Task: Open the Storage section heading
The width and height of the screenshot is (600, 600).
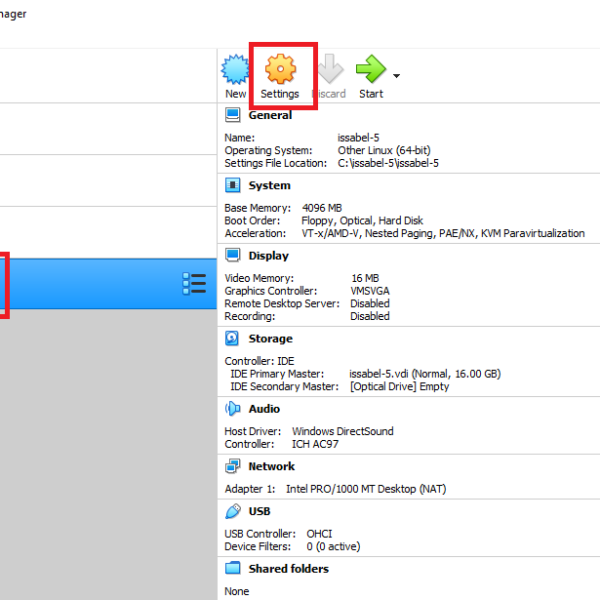Action: tap(270, 339)
